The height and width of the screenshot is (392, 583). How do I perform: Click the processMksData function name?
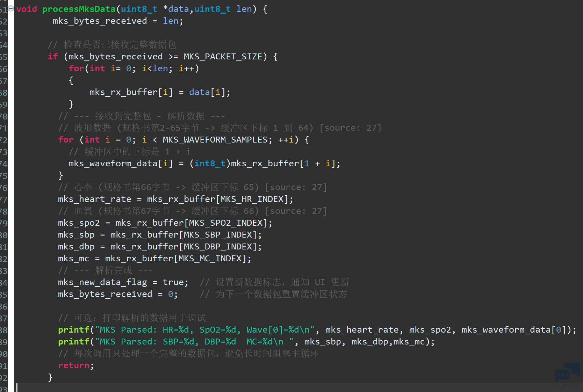point(79,9)
